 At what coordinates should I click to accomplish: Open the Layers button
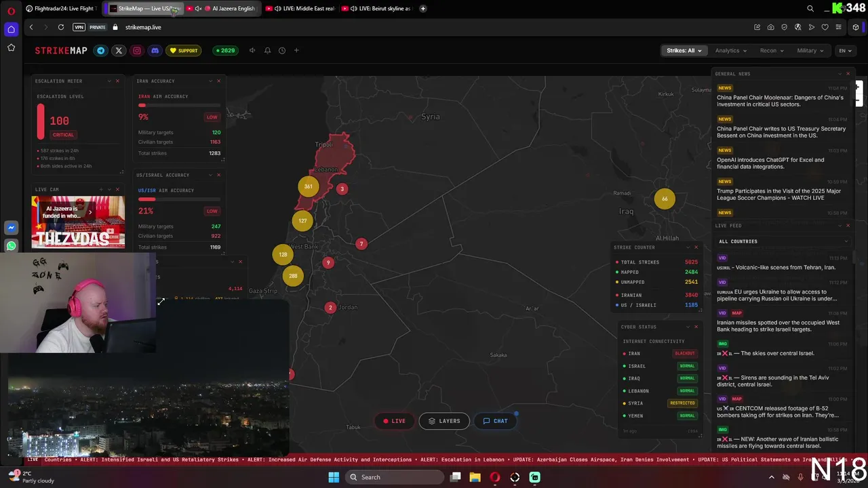(444, 421)
